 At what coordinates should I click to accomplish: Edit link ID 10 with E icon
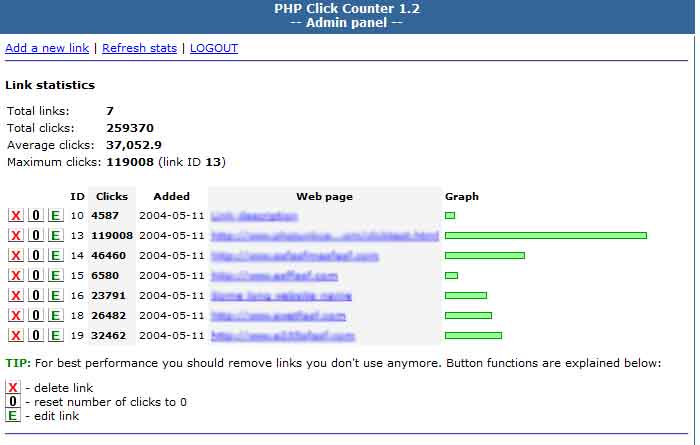tap(56, 216)
